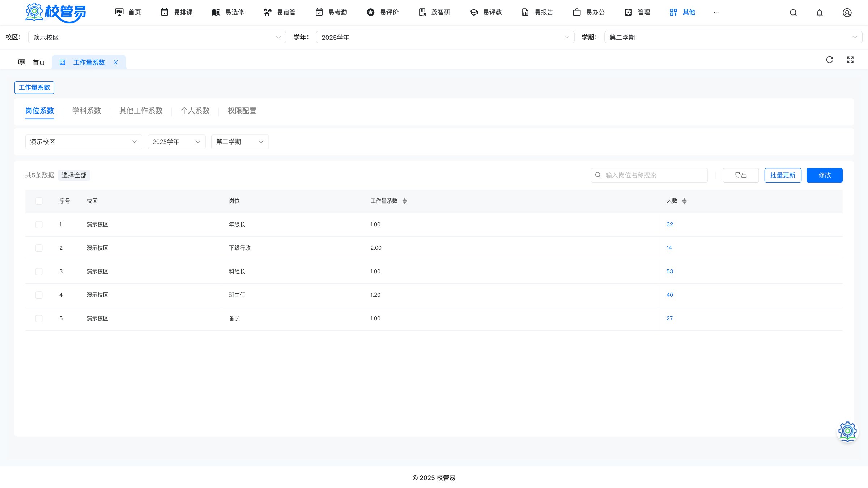The image size is (868, 488).
Task: Open the top 学年 dropdown
Action: pos(445,37)
